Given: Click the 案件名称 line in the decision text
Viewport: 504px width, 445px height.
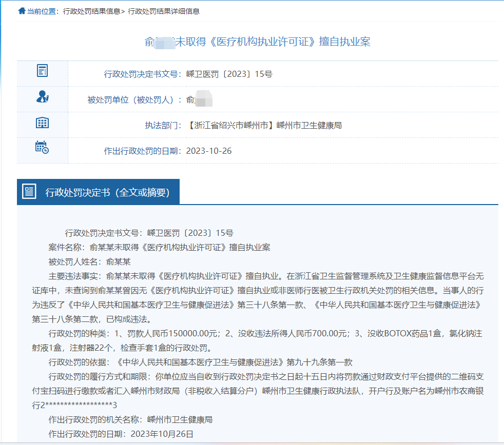Looking at the screenshot, I should [159, 247].
